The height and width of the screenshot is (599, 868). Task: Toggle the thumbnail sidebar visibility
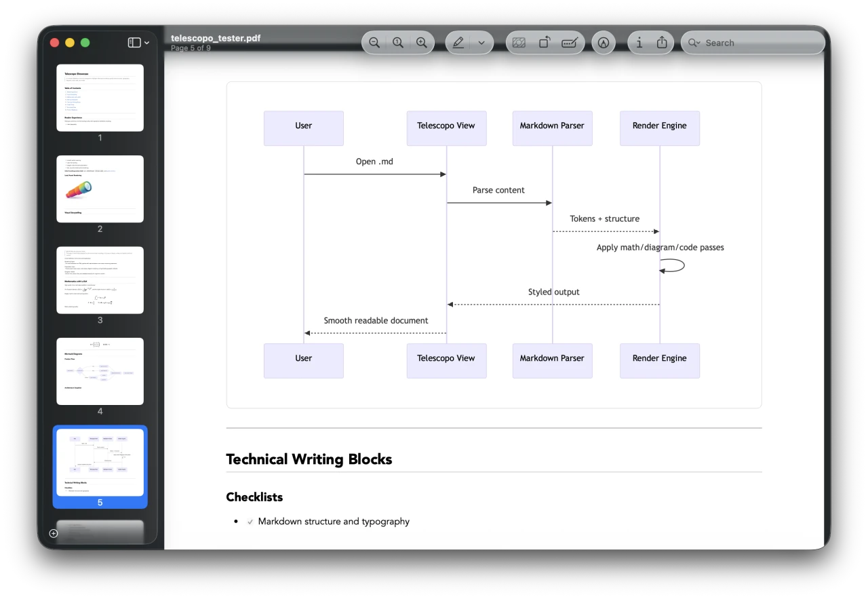(x=133, y=42)
